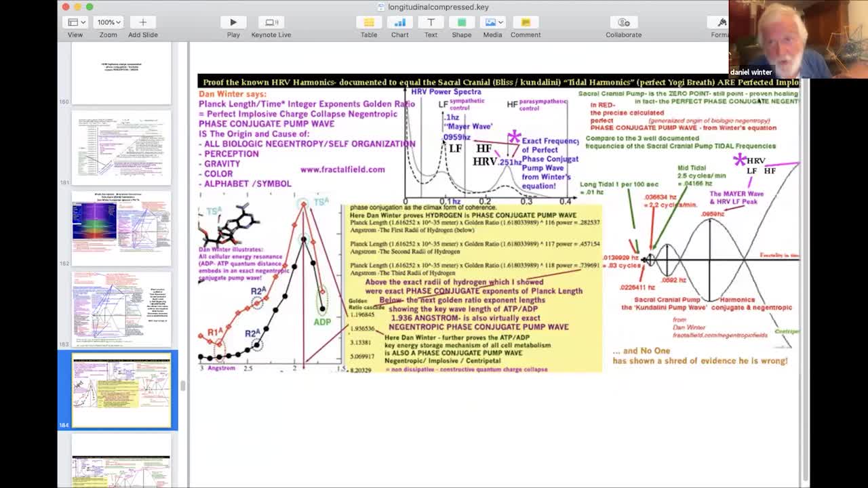Click the Add Slide plus button

pyautogui.click(x=142, y=22)
